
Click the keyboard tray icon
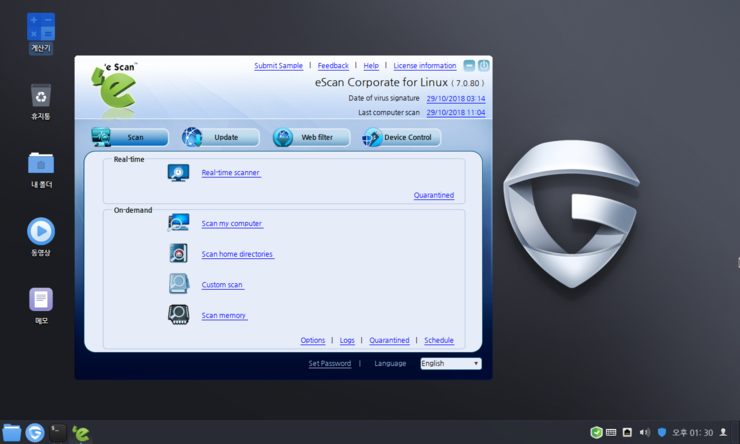[x=611, y=432]
